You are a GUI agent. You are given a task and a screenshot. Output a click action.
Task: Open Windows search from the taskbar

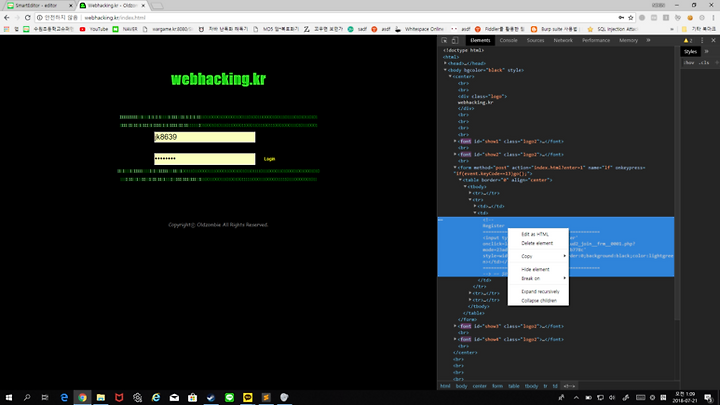click(27, 397)
